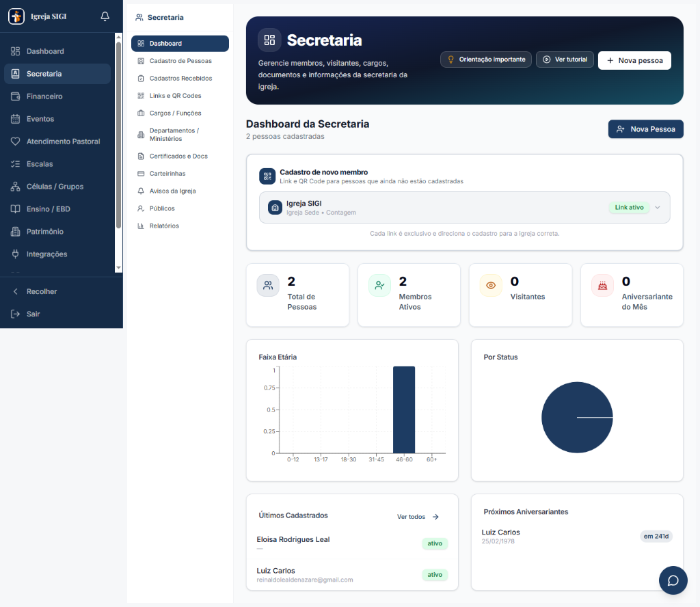
Task: Click the Secretaria header grid icon
Action: click(x=269, y=40)
